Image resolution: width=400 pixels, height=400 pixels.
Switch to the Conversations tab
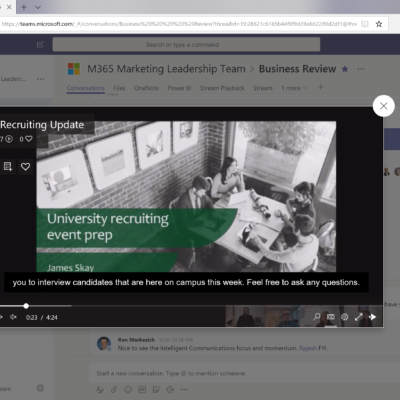tap(86, 88)
